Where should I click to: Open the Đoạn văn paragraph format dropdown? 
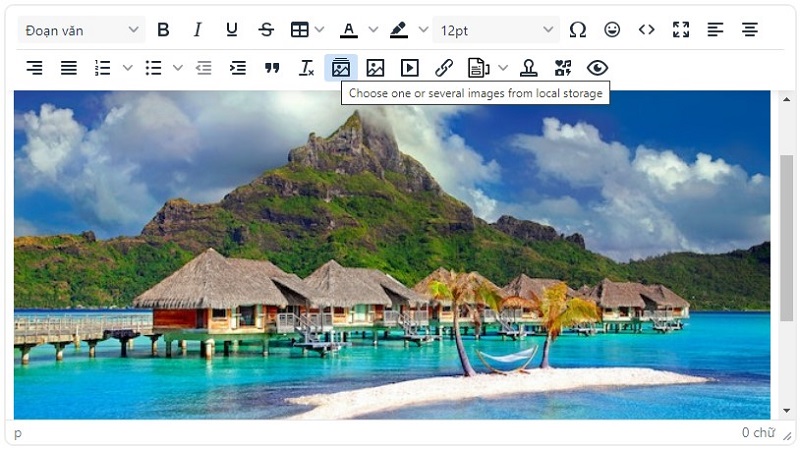point(82,30)
